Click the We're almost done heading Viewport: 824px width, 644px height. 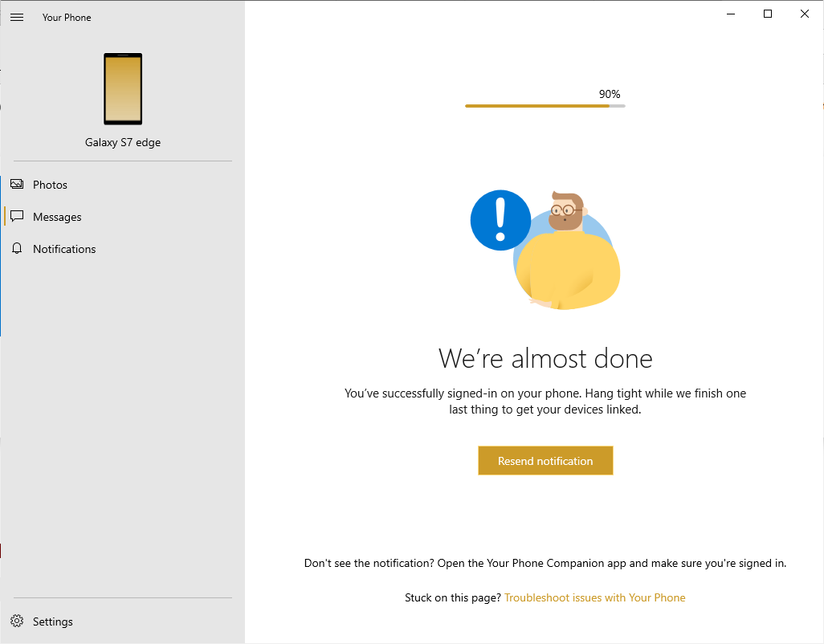(545, 358)
